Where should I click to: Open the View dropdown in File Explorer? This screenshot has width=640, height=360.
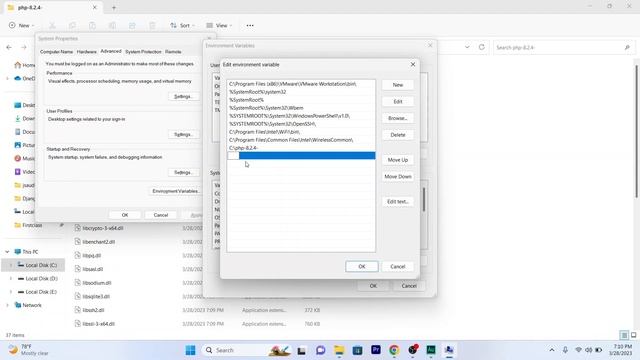[x=219, y=25]
